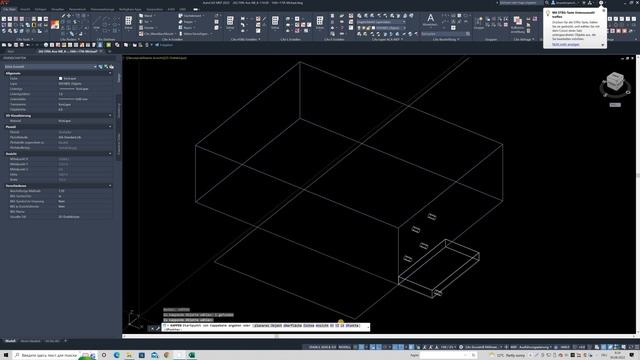Image resolution: width=640 pixels, height=360 pixels.
Task: Toggle the PICKADD button in properties palette
Action: point(100,67)
